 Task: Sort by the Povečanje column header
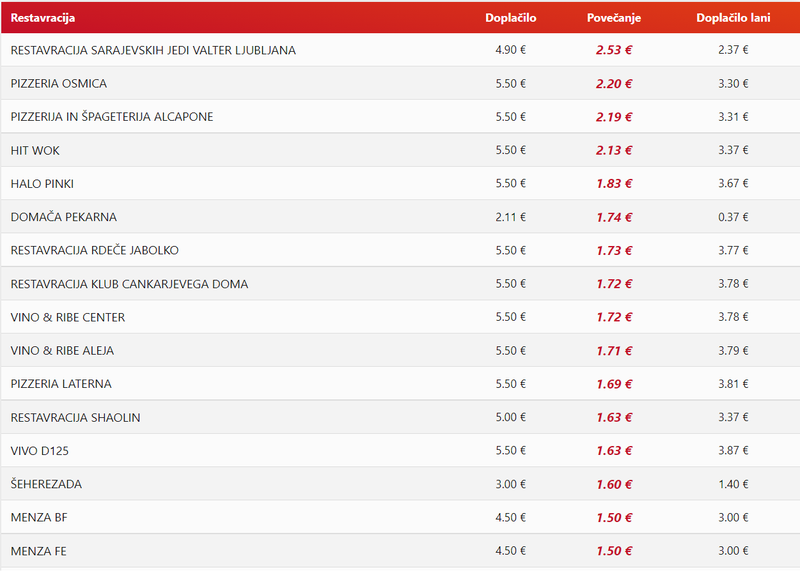coord(614,18)
